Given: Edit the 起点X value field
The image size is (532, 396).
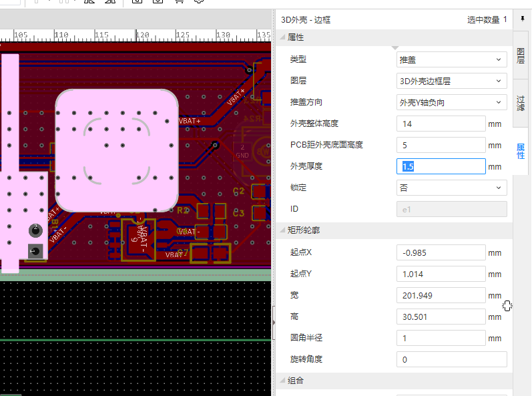Looking at the screenshot, I should click(441, 253).
